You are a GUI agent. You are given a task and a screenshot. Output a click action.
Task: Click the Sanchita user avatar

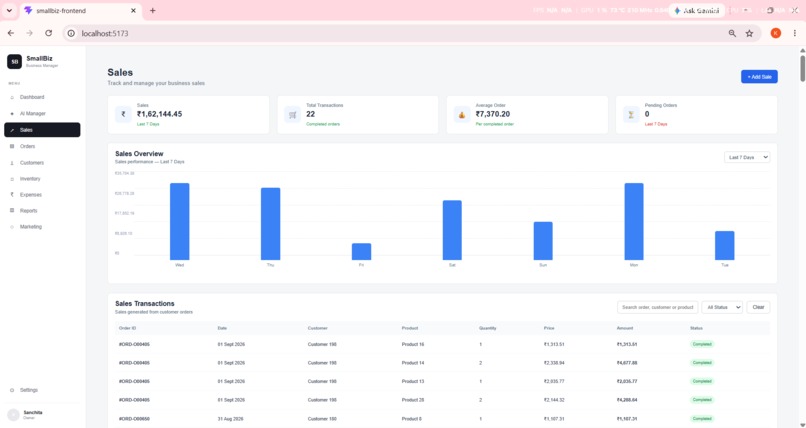(13, 415)
